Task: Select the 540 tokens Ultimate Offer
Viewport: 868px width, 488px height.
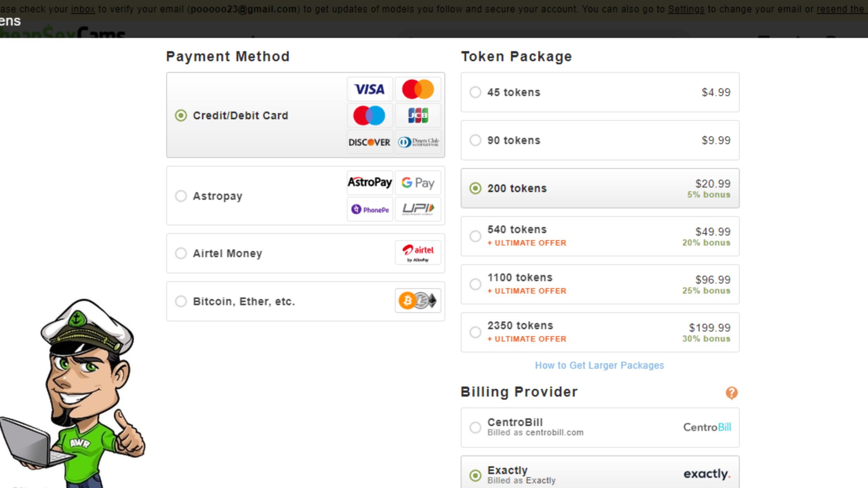Action: (x=475, y=236)
